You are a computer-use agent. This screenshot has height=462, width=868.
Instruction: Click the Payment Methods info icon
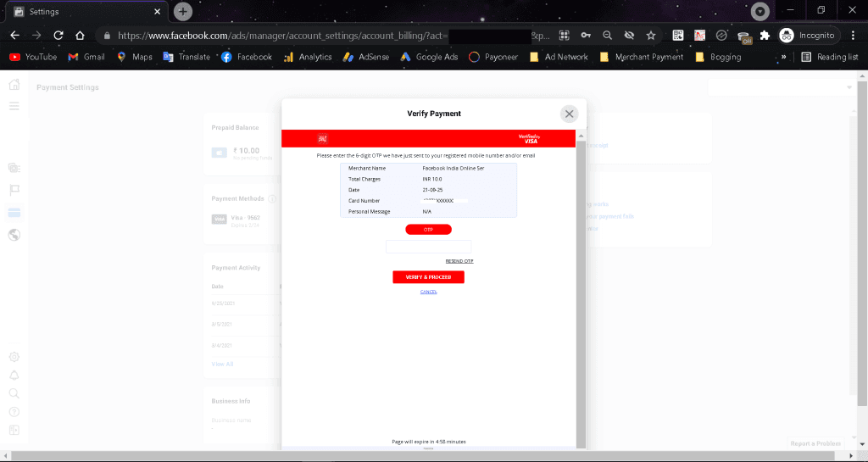pyautogui.click(x=272, y=198)
